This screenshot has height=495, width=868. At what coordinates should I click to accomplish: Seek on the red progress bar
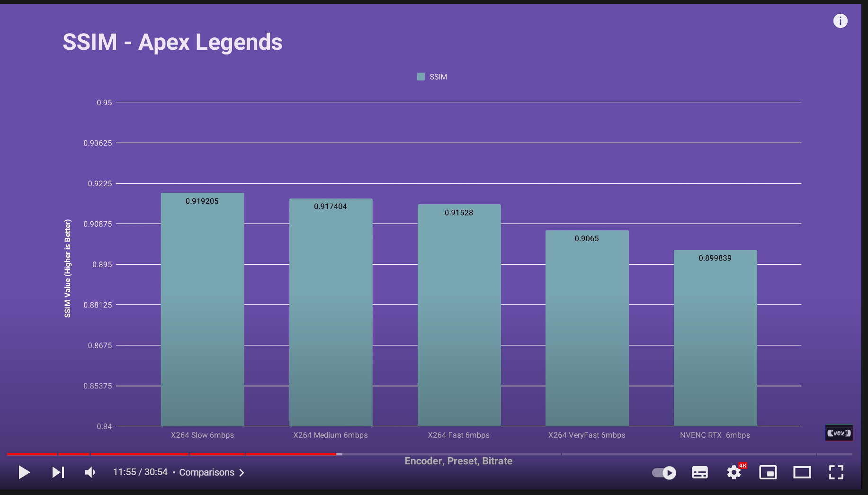coord(171,454)
